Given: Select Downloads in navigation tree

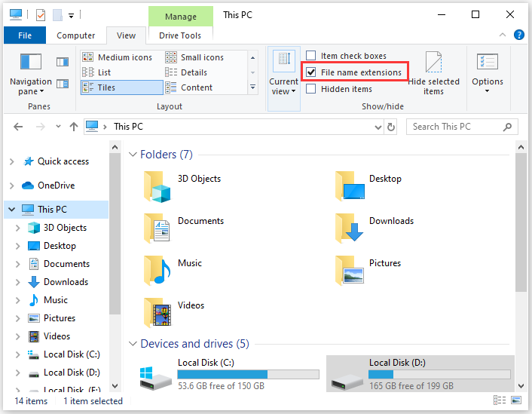Looking at the screenshot, I should [66, 282].
